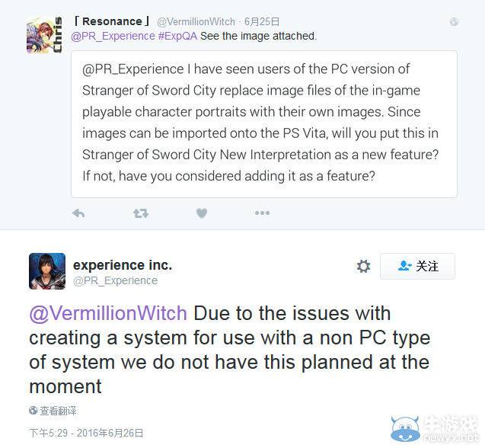Open the @PR_Experience handle below experience inc.

click(116, 280)
